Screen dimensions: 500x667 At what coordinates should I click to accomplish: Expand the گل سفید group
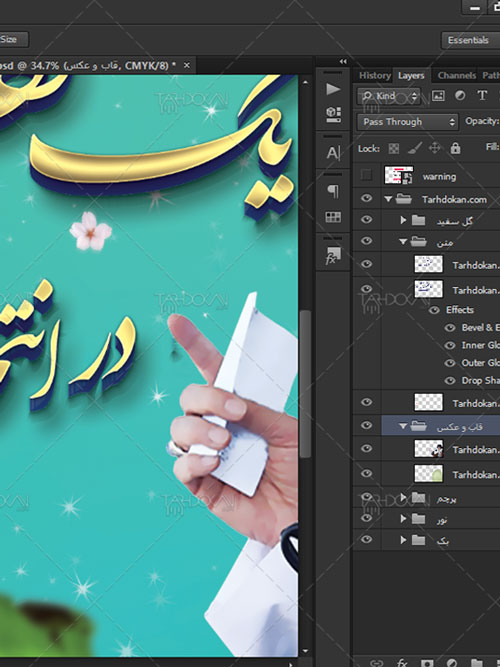[x=403, y=220]
